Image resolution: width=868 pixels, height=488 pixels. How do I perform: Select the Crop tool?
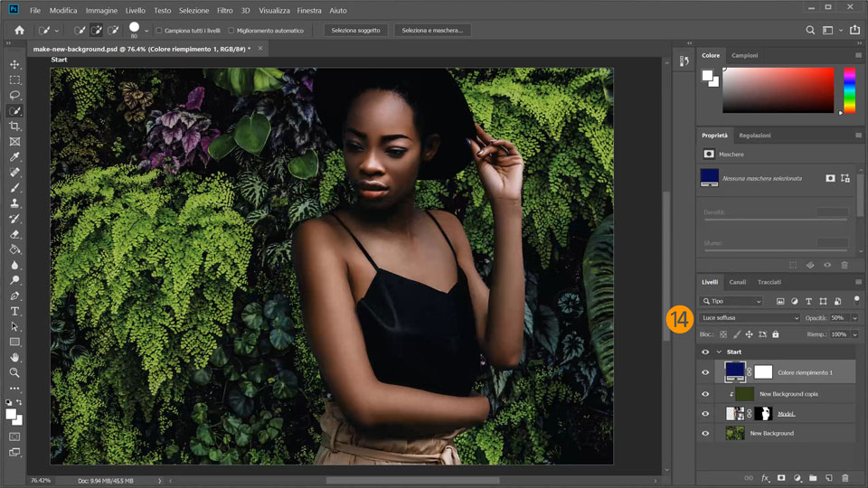[14, 126]
